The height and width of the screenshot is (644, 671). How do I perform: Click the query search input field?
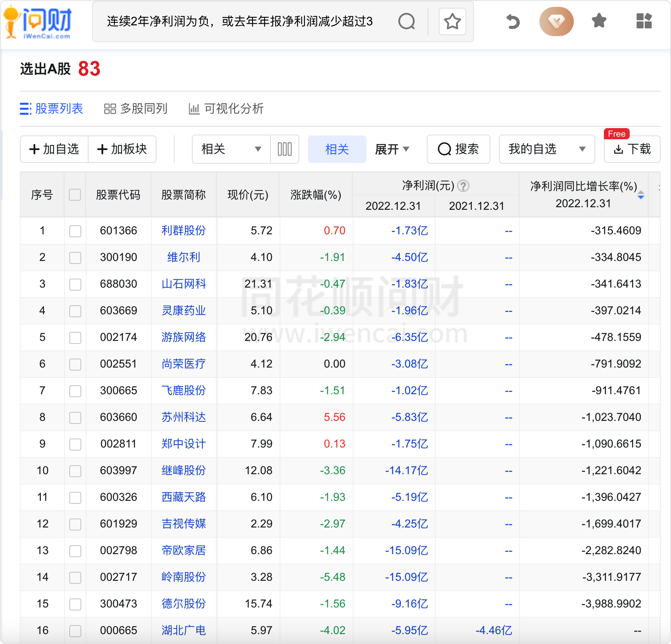point(240,21)
